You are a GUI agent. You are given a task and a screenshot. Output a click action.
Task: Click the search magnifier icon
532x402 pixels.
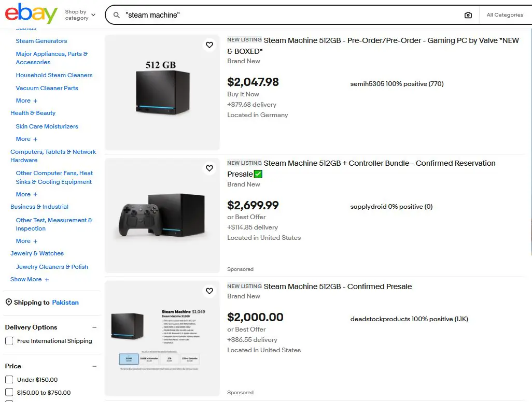tap(116, 15)
